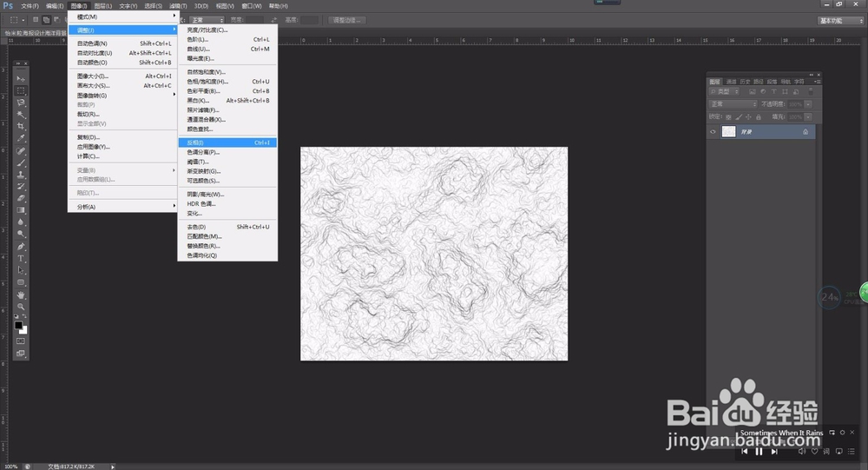Filter layers by pixel layer icon
This screenshot has width=868, height=470.
click(x=753, y=91)
